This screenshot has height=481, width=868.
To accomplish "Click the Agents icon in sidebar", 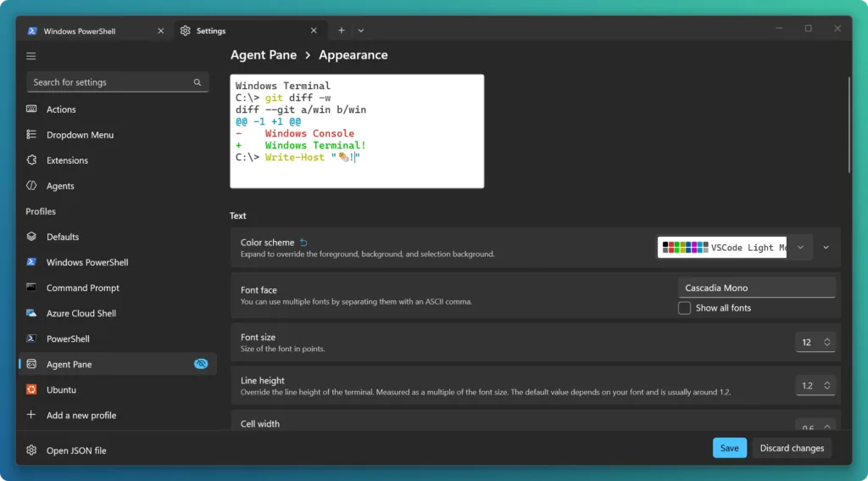I will coord(31,186).
